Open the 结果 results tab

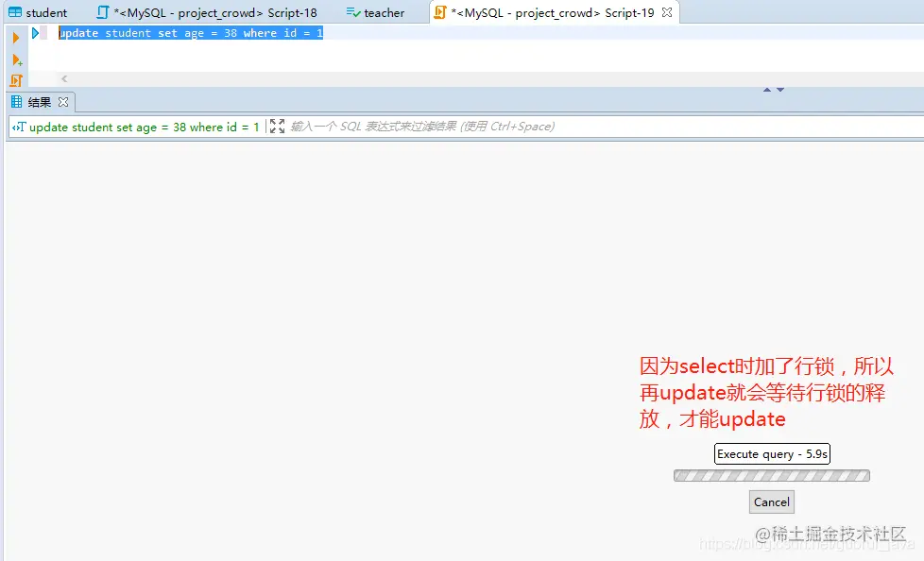(x=40, y=102)
